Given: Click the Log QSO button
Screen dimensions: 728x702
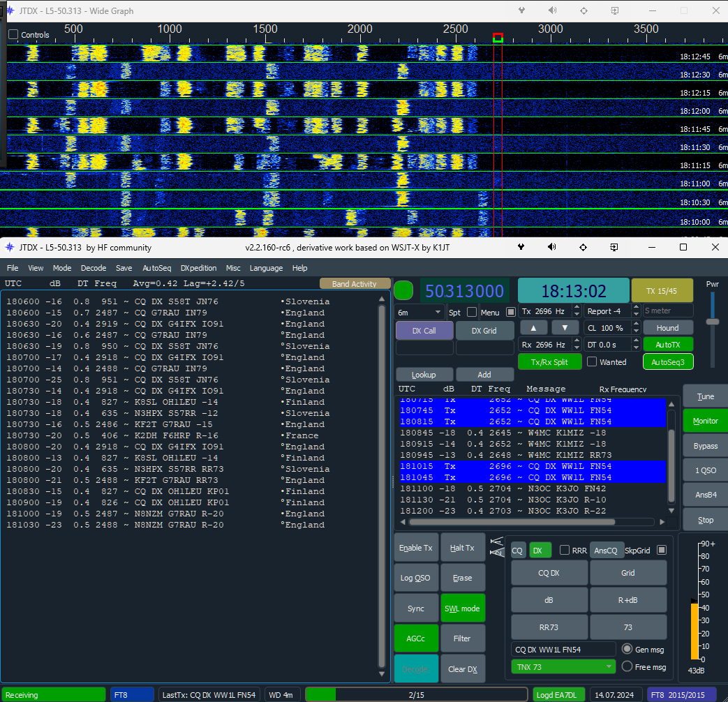Looking at the screenshot, I should click(416, 578).
